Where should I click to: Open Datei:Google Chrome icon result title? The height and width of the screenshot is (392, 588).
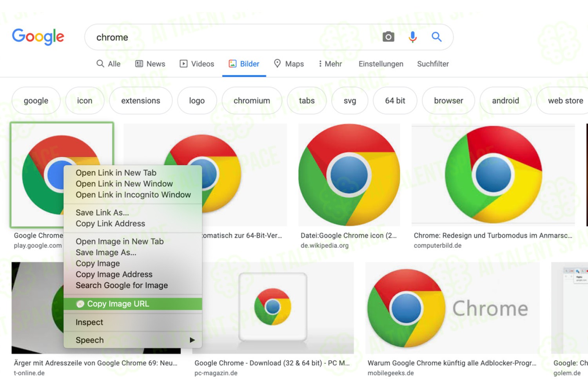tap(348, 236)
